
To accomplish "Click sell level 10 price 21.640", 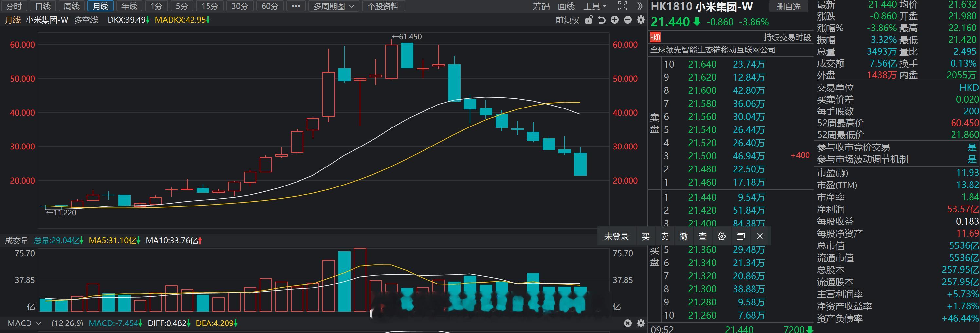I will click(702, 64).
